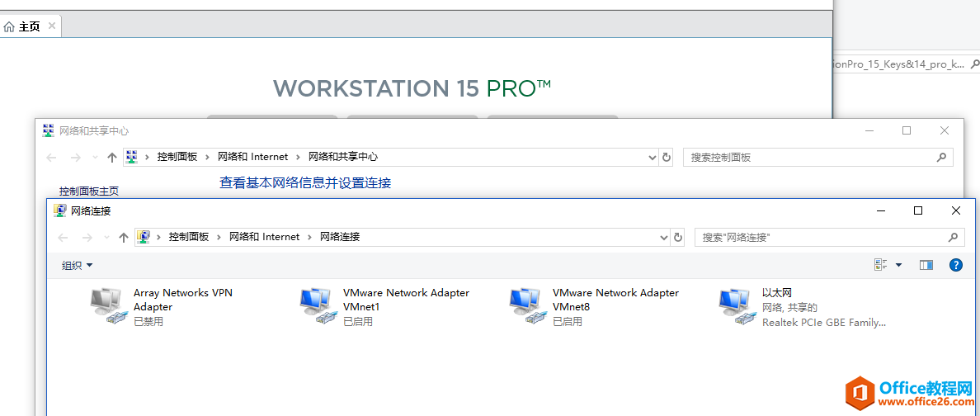The width and height of the screenshot is (980, 416).
Task: Open the view options dropdown arrow
Action: click(899, 265)
